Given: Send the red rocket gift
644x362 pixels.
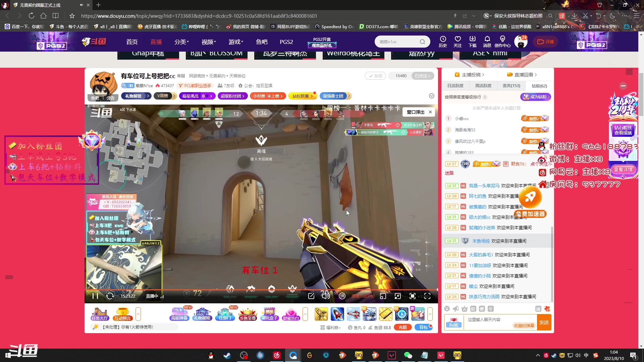Looking at the screenshot, I should click(337, 314).
